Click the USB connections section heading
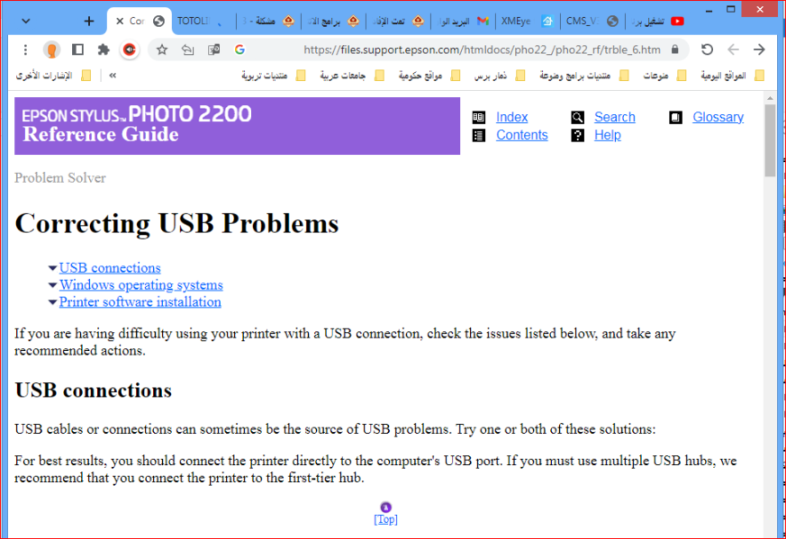This screenshot has height=539, width=786. 93,390
